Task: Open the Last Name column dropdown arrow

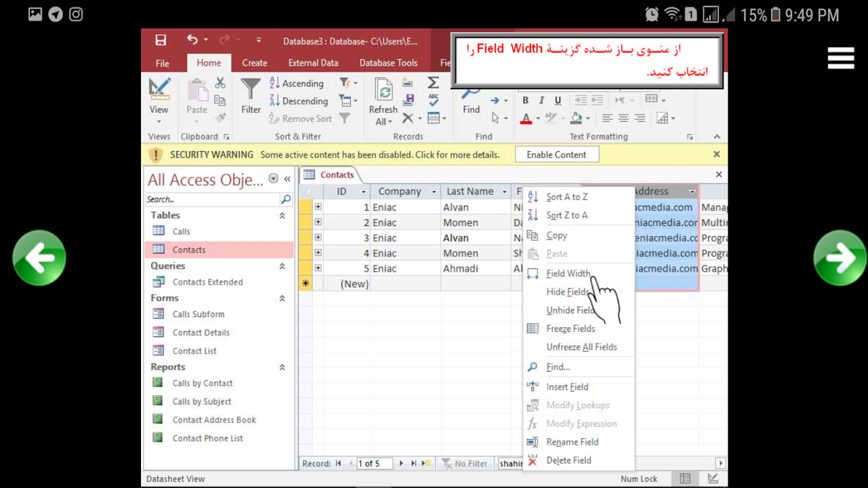Action: tap(504, 192)
